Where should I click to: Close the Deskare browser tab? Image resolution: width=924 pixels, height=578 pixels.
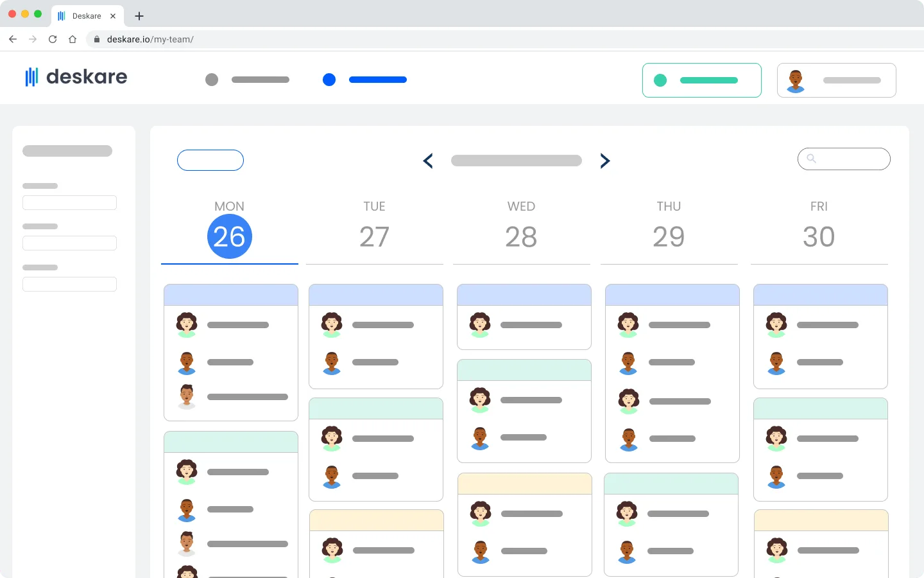pyautogui.click(x=113, y=16)
